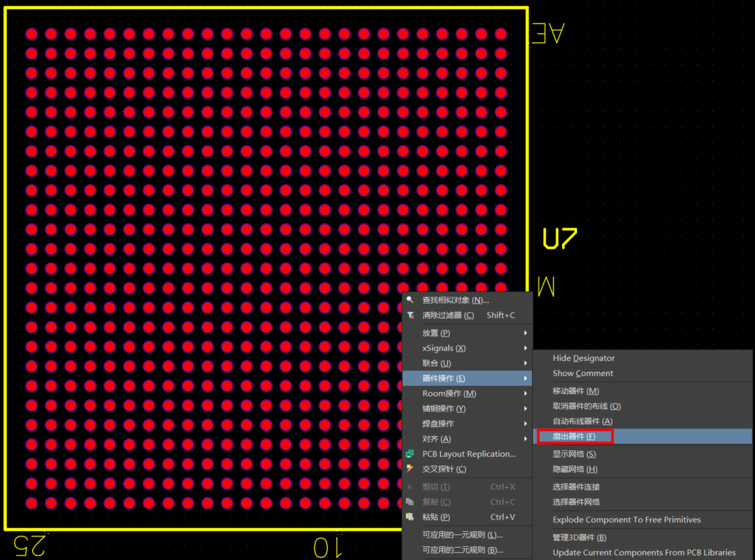This screenshot has height=560, width=755.
Task: Open the 铺铜操作 (Y) menu entry
Action: pos(444,409)
